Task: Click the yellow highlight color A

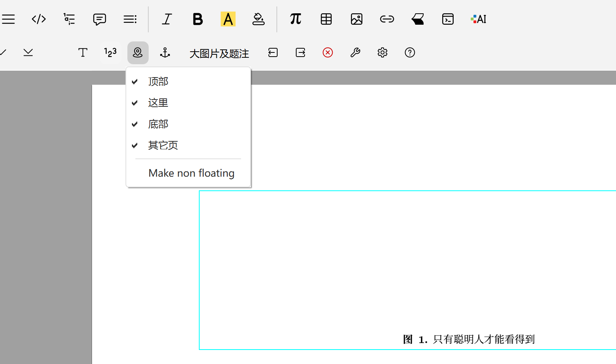Action: (x=228, y=19)
